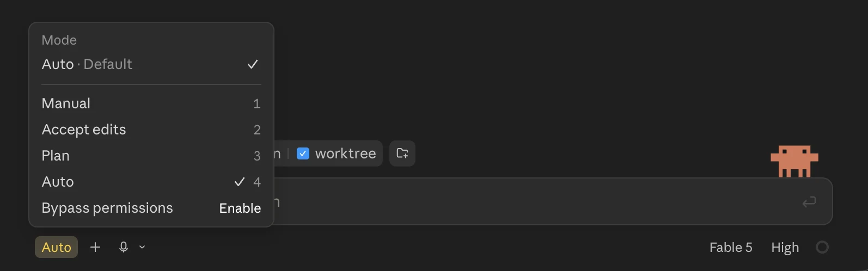This screenshot has width=868, height=271.
Task: Select Auto · Default at top of menu
Action: coord(151,64)
